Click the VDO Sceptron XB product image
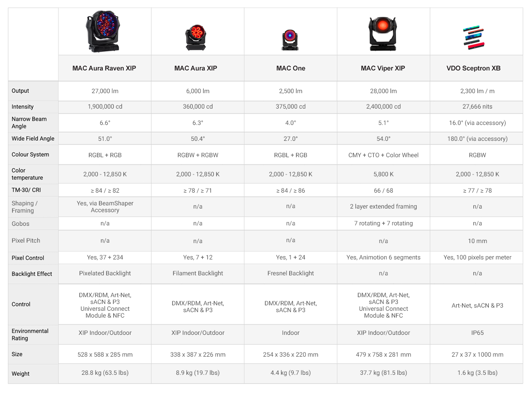 [474, 37]
